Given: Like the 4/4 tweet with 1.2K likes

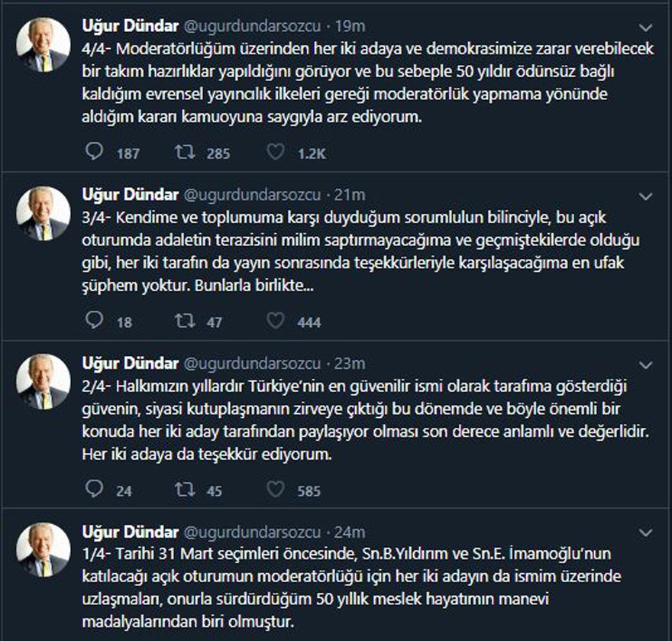Looking at the screenshot, I should (x=275, y=152).
